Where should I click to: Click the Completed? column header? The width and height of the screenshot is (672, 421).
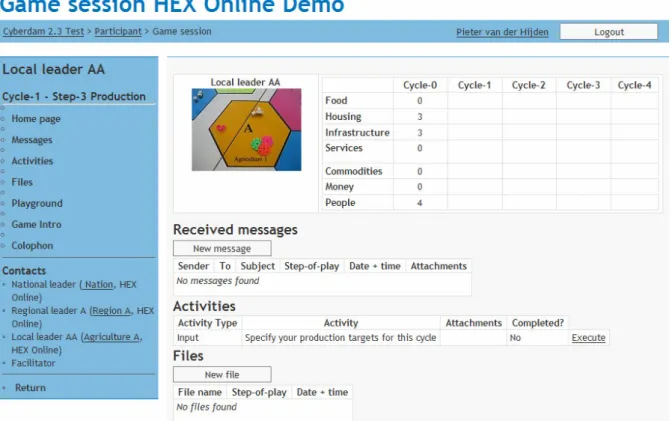(x=537, y=323)
